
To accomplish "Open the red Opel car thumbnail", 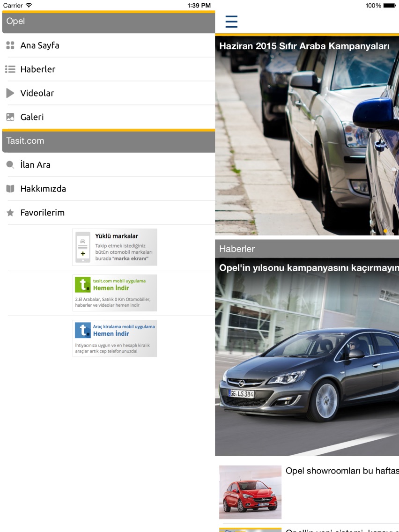I will (x=251, y=492).
